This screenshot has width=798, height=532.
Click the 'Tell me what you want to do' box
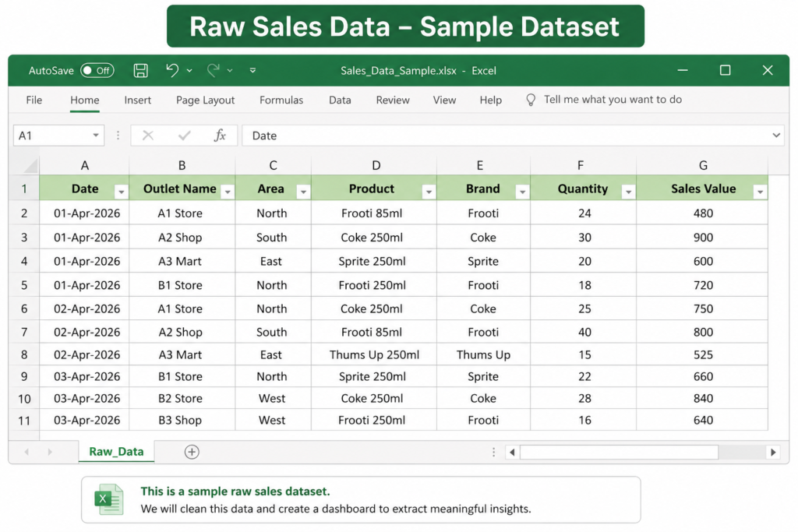(x=613, y=99)
